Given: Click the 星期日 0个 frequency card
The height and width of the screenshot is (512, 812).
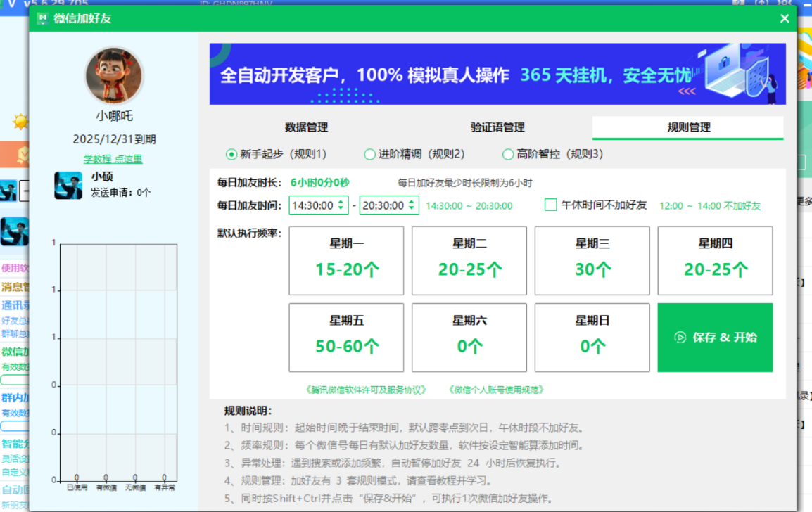Looking at the screenshot, I should click(592, 338).
